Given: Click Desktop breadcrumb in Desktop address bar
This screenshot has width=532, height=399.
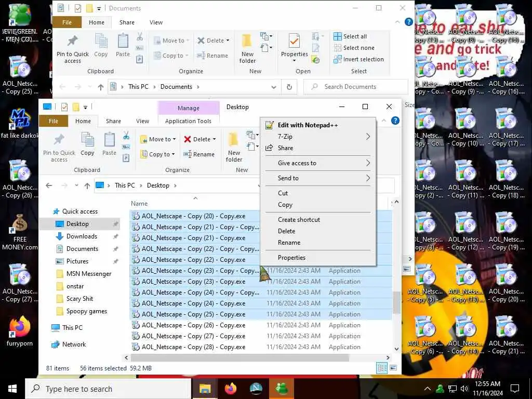Looking at the screenshot, I should tap(158, 185).
